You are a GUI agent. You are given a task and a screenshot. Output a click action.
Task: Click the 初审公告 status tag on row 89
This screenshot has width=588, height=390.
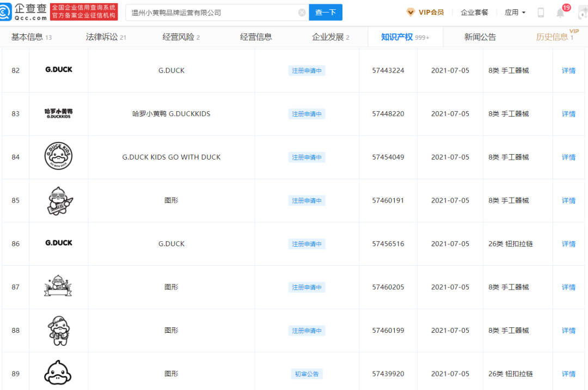click(307, 374)
